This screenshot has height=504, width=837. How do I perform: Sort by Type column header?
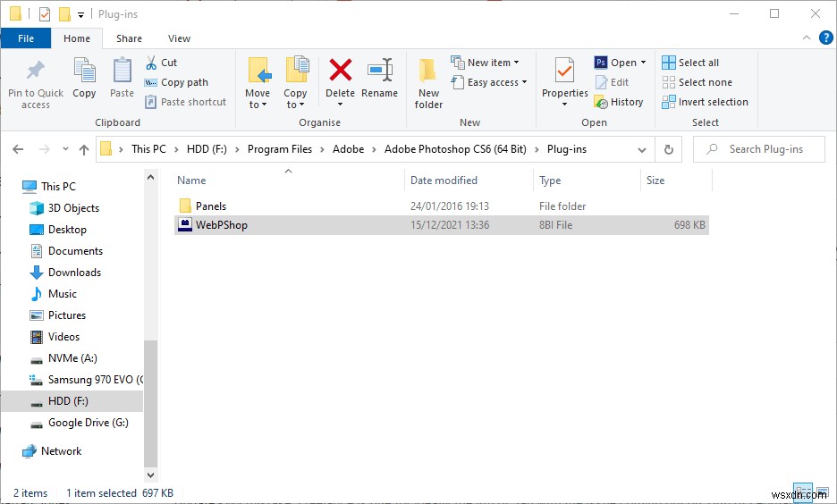tap(587, 181)
